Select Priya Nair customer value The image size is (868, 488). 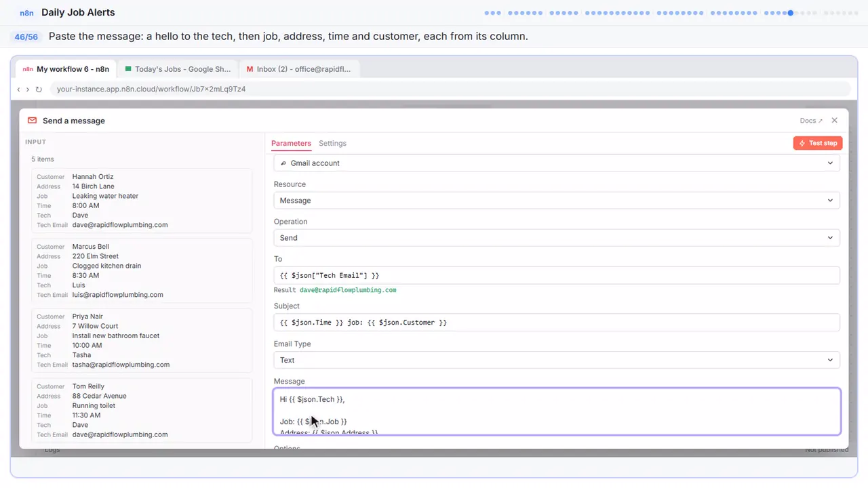coord(88,317)
